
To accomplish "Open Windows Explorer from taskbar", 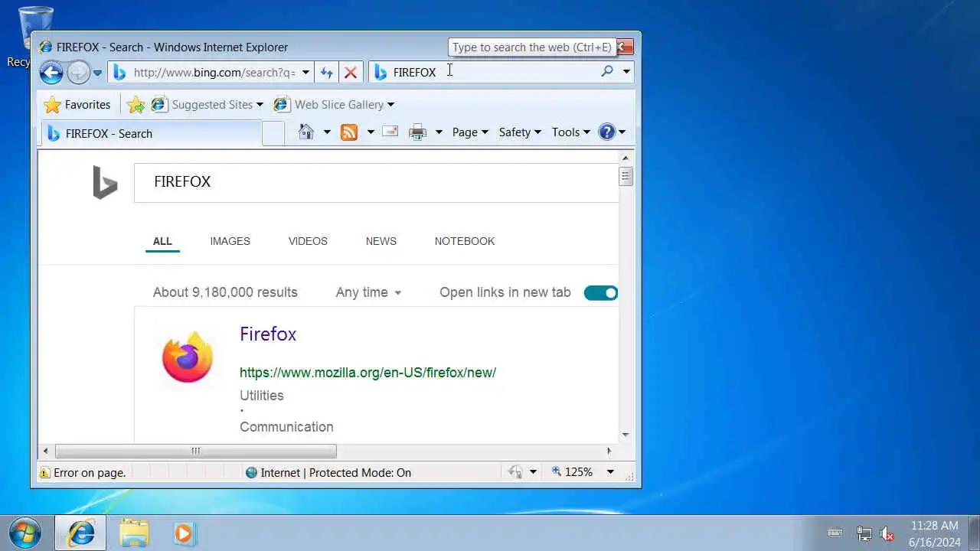I will [134, 533].
